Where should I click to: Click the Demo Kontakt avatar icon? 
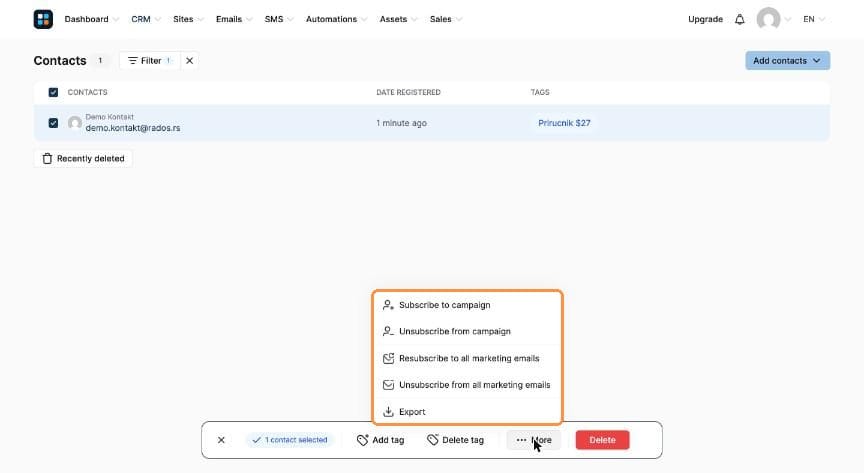pyautogui.click(x=74, y=122)
